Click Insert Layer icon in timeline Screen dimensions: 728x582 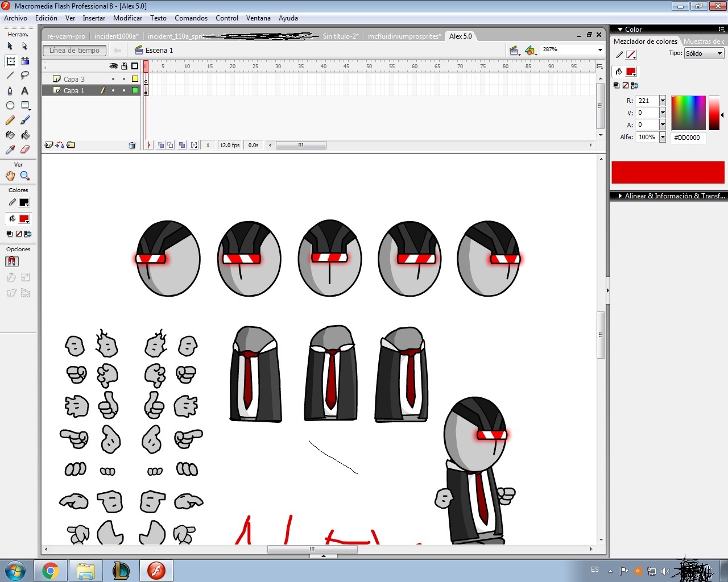pyautogui.click(x=48, y=145)
